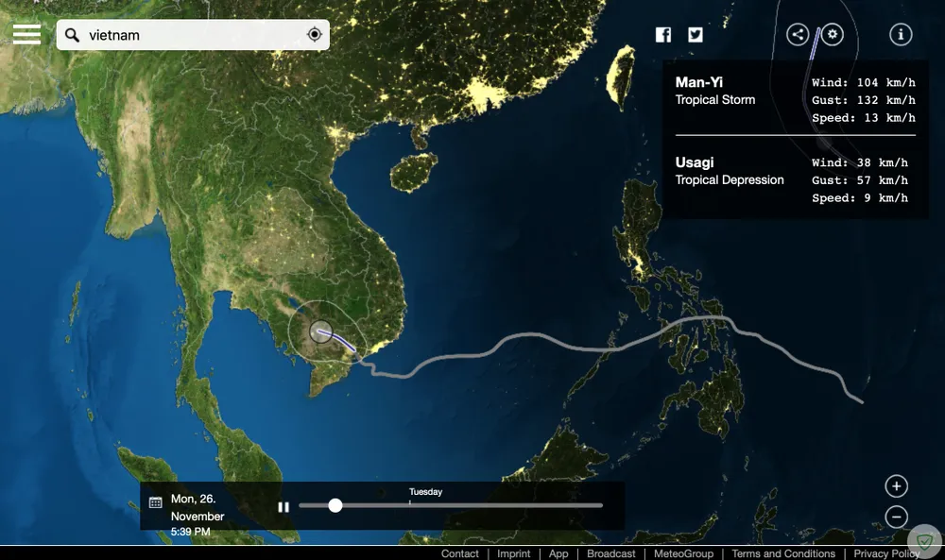Jump to the Tuesday timeline marker
This screenshot has height=560, width=945.
[x=409, y=504]
